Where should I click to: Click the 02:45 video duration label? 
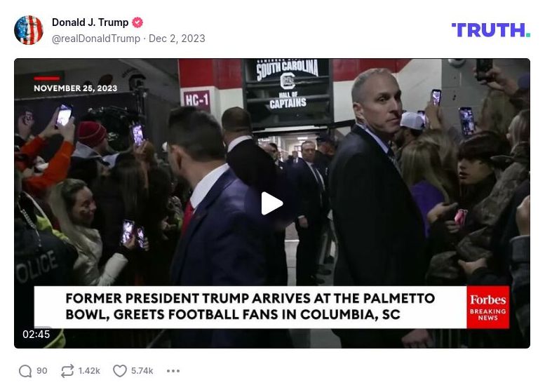[36, 334]
